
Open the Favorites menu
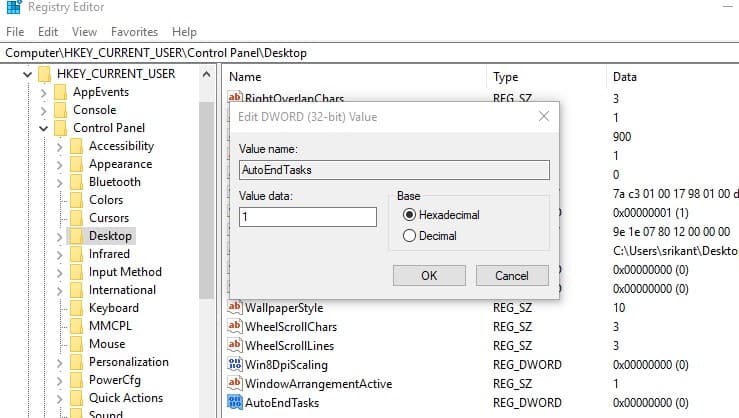coord(134,32)
